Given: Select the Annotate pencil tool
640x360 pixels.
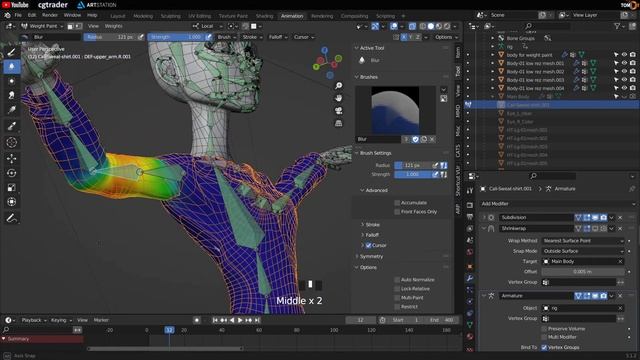Looking at the screenshot, I should click(x=11, y=218).
